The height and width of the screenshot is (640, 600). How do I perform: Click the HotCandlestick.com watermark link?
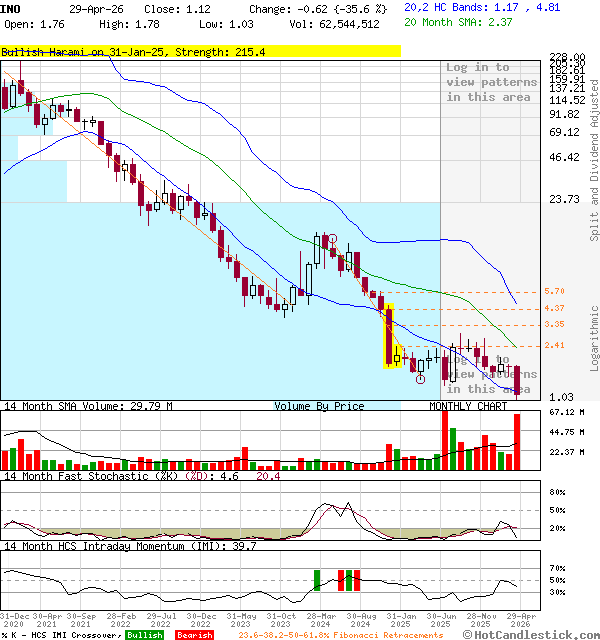[x=535, y=635]
